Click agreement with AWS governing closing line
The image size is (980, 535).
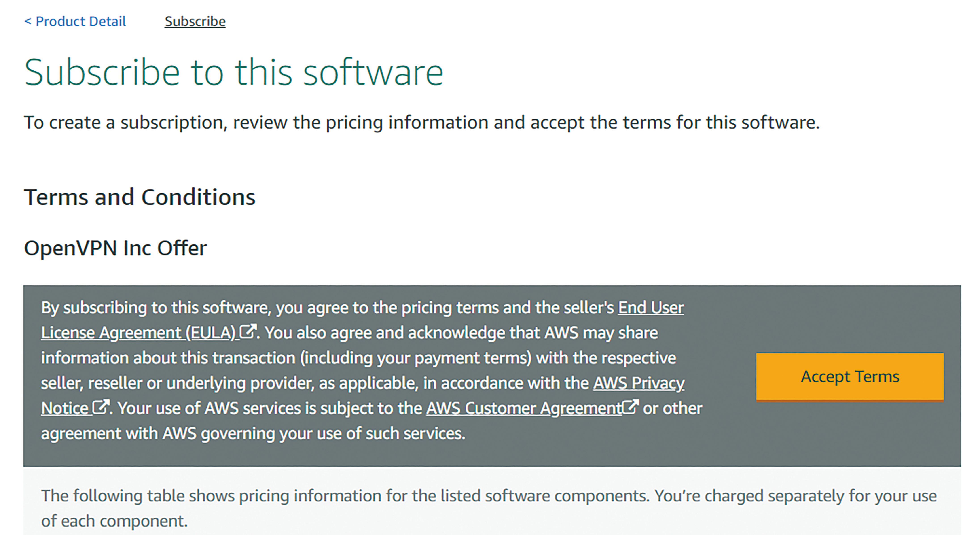[253, 433]
